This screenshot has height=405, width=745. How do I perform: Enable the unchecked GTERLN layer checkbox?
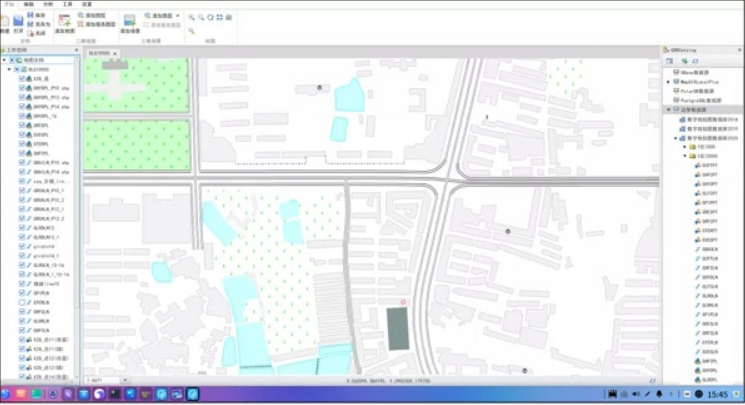tap(22, 302)
